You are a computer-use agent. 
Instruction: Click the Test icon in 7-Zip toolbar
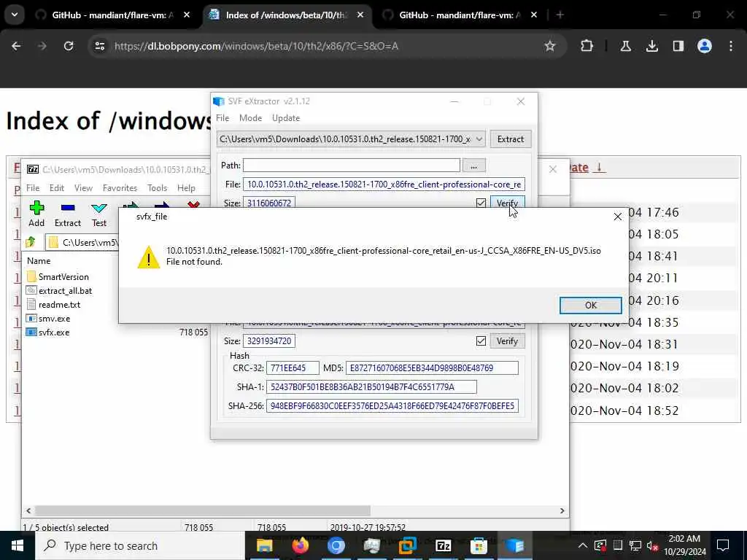99,214
